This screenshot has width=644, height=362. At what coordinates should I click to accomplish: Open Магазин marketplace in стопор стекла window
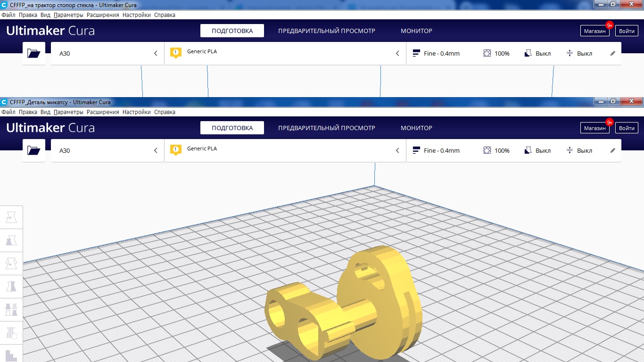[594, 31]
